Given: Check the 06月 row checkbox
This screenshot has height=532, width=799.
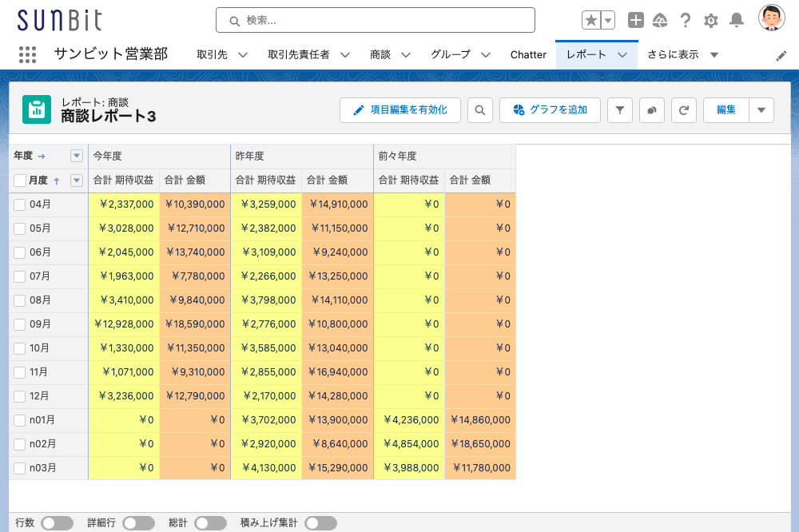Looking at the screenshot, I should (x=19, y=252).
